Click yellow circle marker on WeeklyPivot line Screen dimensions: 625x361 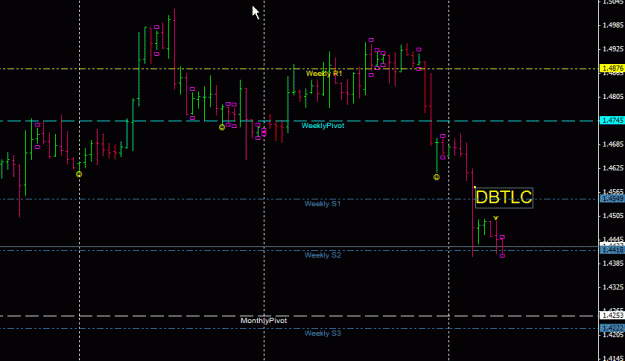[x=222, y=128]
